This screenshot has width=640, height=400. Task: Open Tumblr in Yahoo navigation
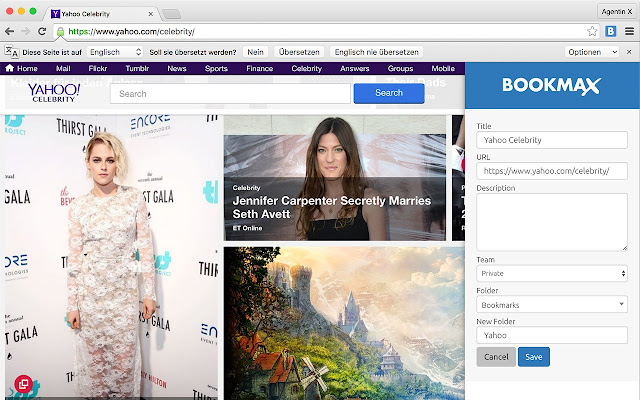137,69
